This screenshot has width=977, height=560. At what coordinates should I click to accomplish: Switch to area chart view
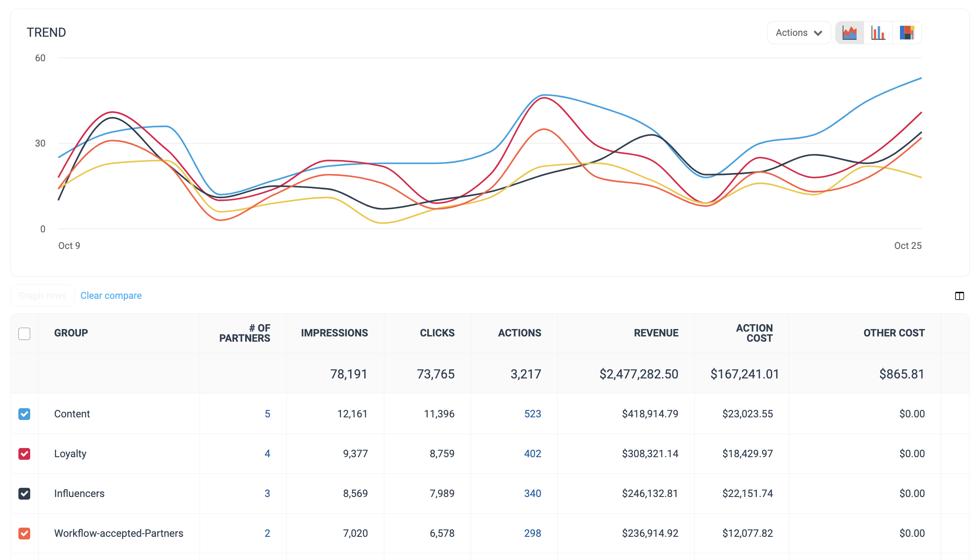coord(850,33)
